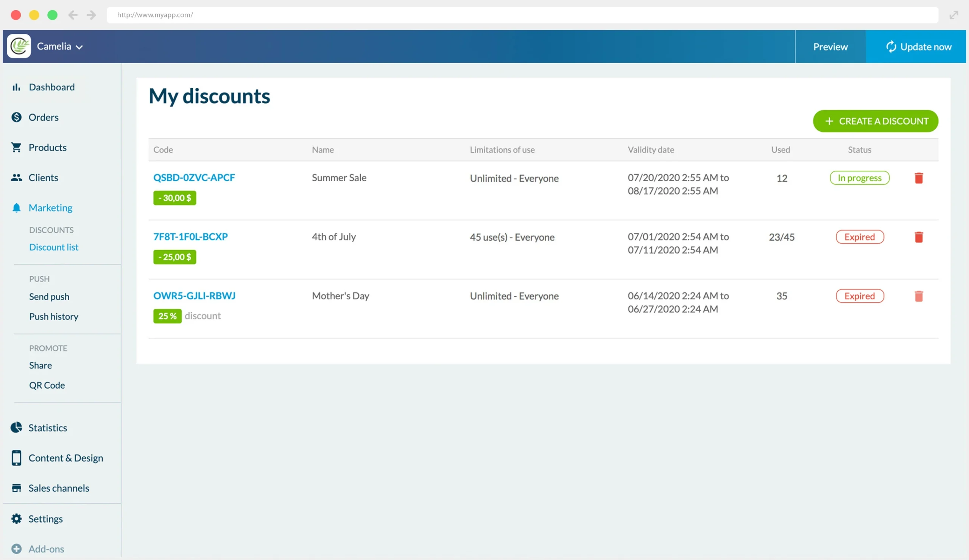Select Discount list under Discounts
The image size is (969, 560).
click(54, 247)
